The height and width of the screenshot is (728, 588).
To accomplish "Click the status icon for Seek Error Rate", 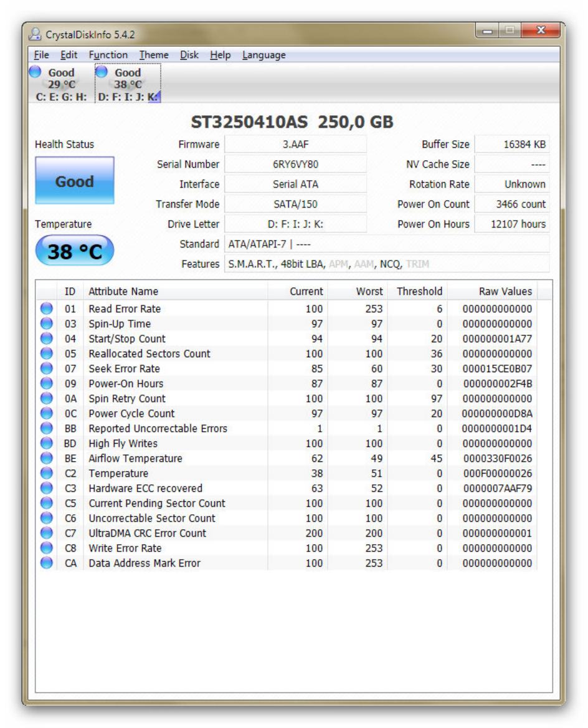I will tap(47, 368).
